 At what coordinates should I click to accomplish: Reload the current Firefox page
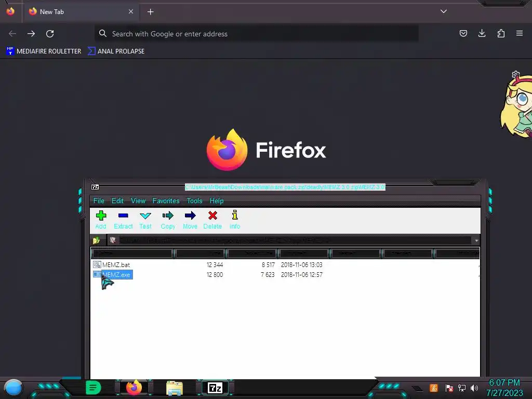coord(50,34)
